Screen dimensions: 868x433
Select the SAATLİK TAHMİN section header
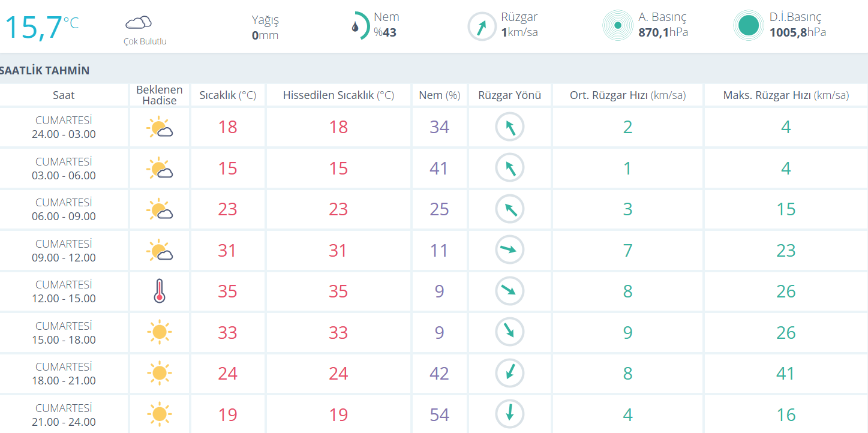click(x=45, y=71)
